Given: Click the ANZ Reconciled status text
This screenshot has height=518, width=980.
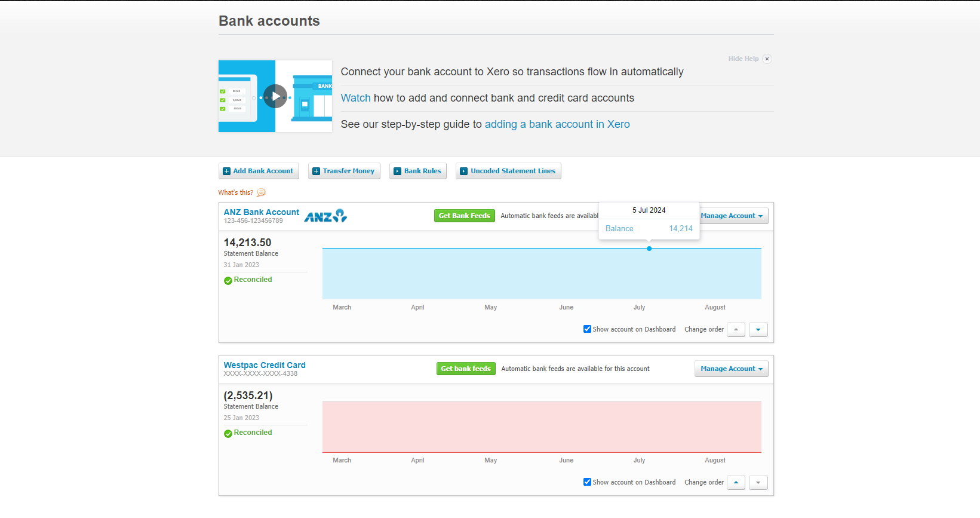Looking at the screenshot, I should (x=253, y=280).
